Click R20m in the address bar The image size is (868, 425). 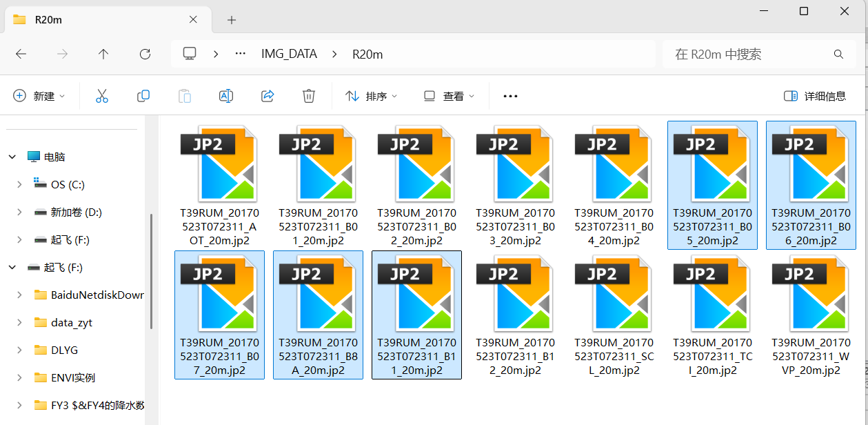pos(367,54)
